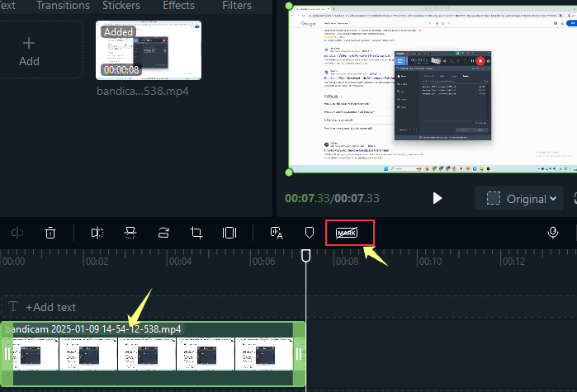Click the Mirror horizontally icon
577x392 pixels.
[97, 234]
